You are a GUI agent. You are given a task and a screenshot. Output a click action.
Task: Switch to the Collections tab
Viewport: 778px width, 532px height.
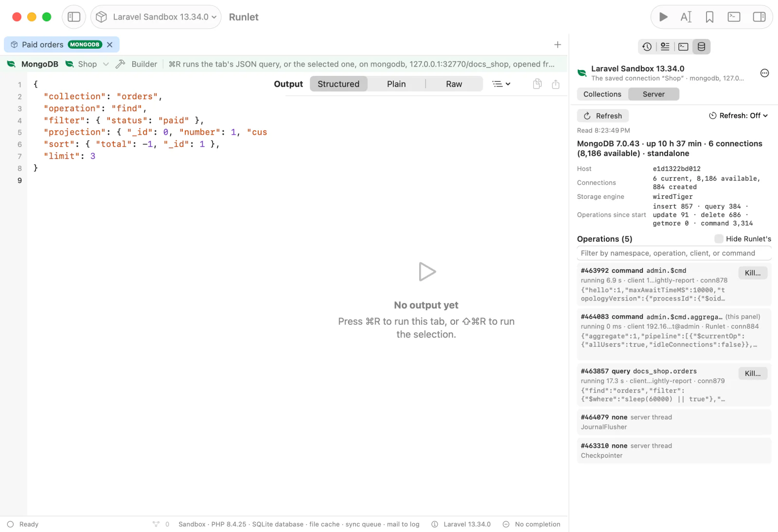[x=602, y=94]
